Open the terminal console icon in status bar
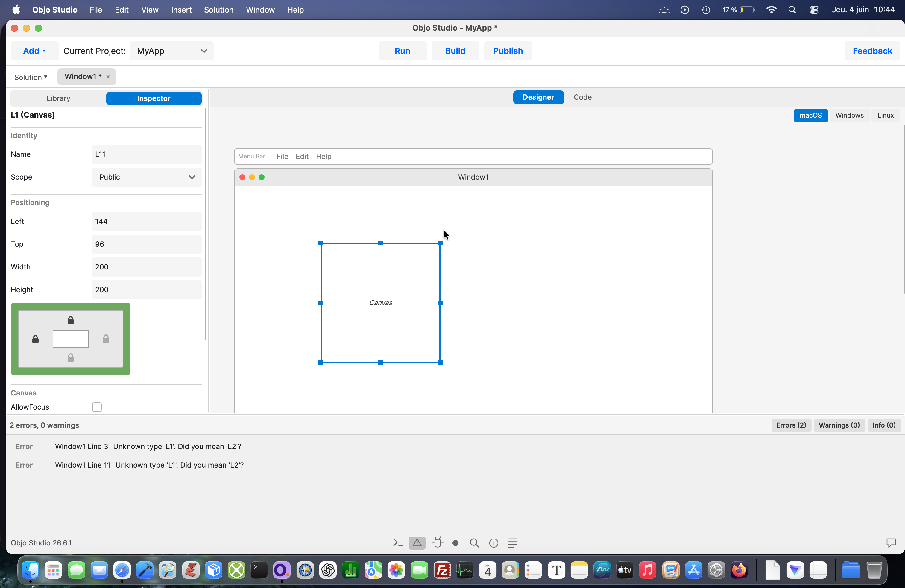905x588 pixels. point(398,543)
